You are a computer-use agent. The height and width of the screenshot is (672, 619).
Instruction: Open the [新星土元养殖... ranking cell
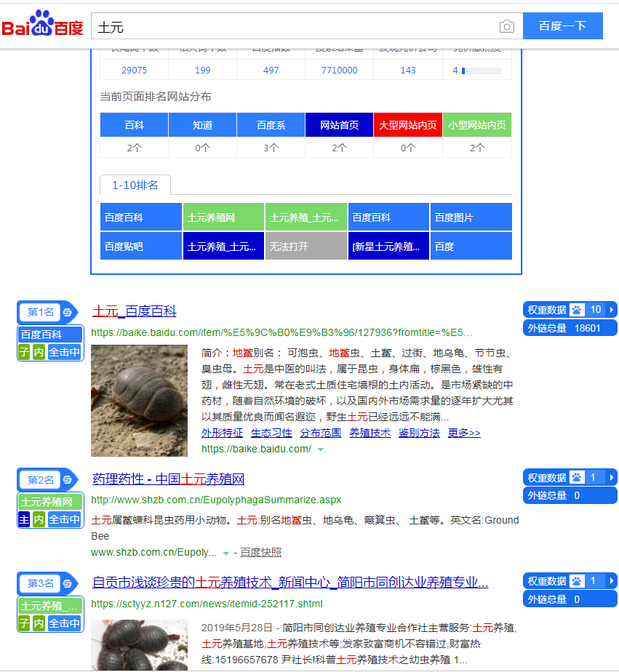[x=389, y=246]
